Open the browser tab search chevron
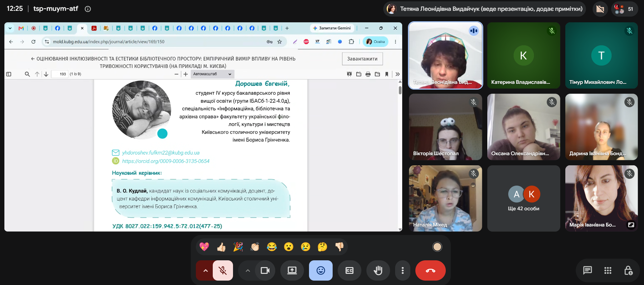The width and height of the screenshot is (644, 285). coord(10,28)
